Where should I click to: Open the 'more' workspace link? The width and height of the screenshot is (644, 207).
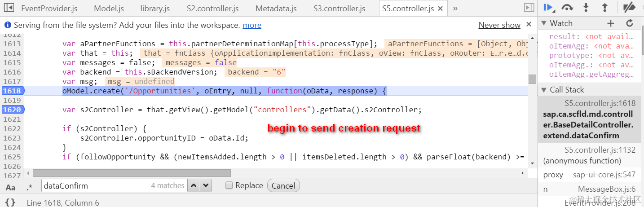252,25
